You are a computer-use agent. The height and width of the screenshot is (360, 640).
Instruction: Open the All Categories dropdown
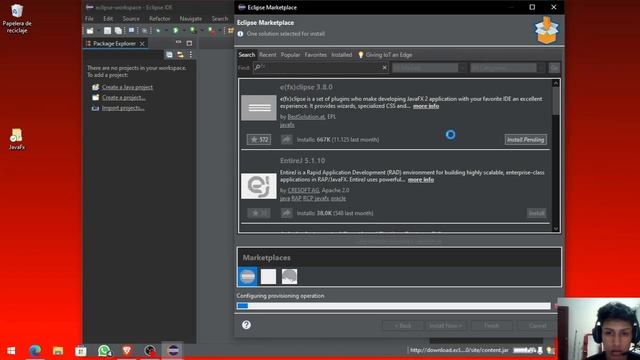(507, 68)
